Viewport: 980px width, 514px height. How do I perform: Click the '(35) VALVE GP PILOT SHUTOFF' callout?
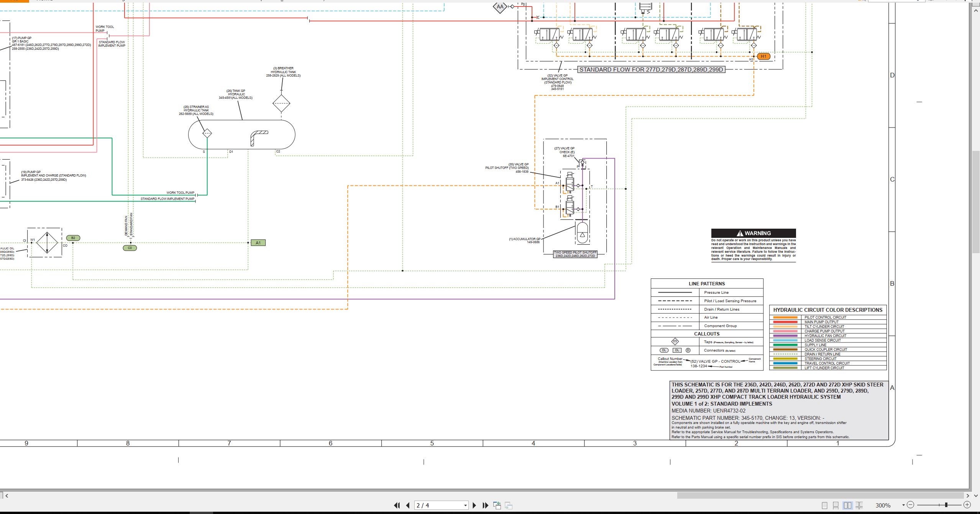coord(507,168)
